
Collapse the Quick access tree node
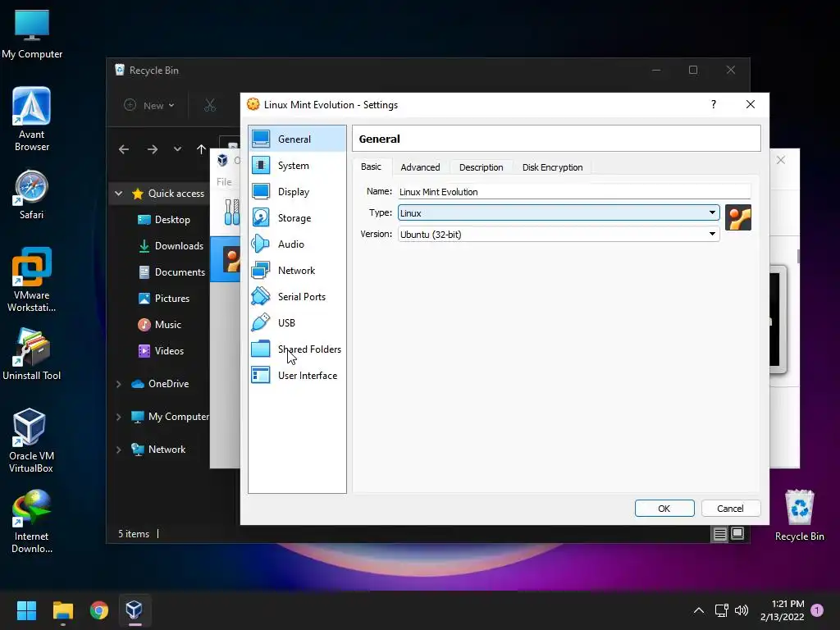coord(118,194)
